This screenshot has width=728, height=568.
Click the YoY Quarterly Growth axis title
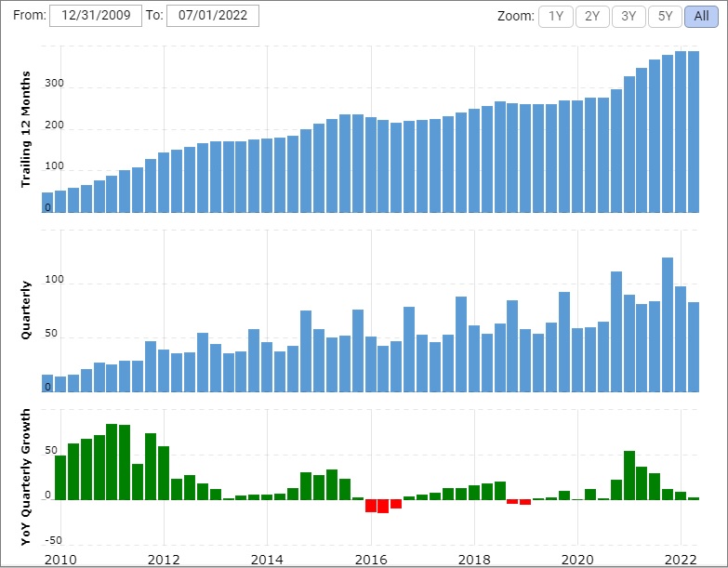[x=25, y=477]
